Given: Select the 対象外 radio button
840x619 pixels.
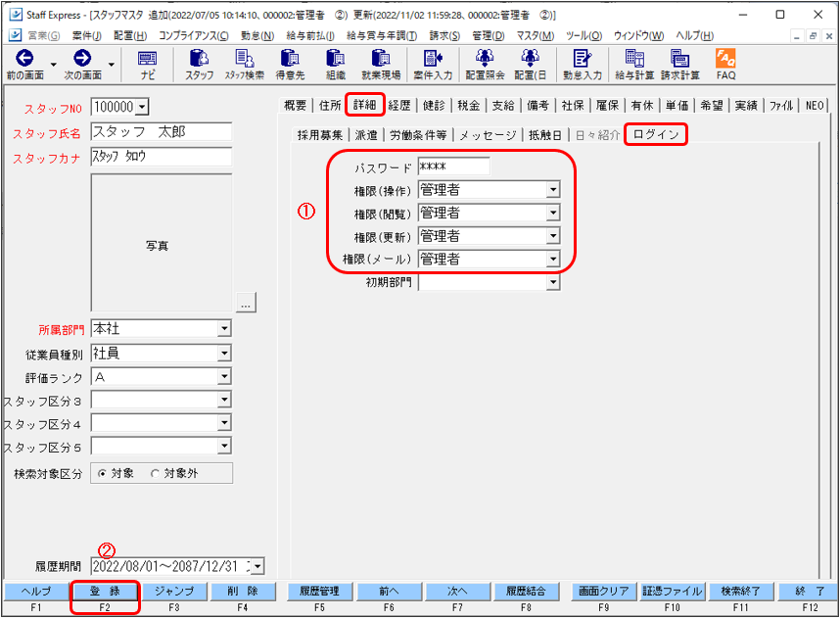Looking at the screenshot, I should [155, 474].
